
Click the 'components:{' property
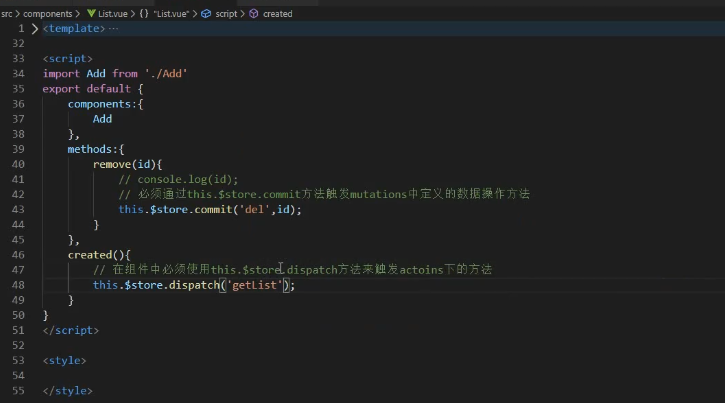point(106,104)
